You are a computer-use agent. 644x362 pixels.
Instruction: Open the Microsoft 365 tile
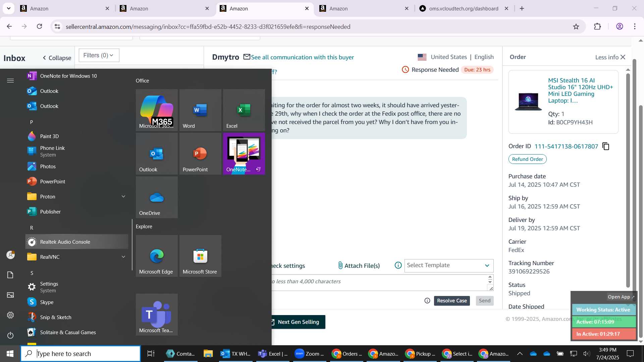(x=157, y=110)
